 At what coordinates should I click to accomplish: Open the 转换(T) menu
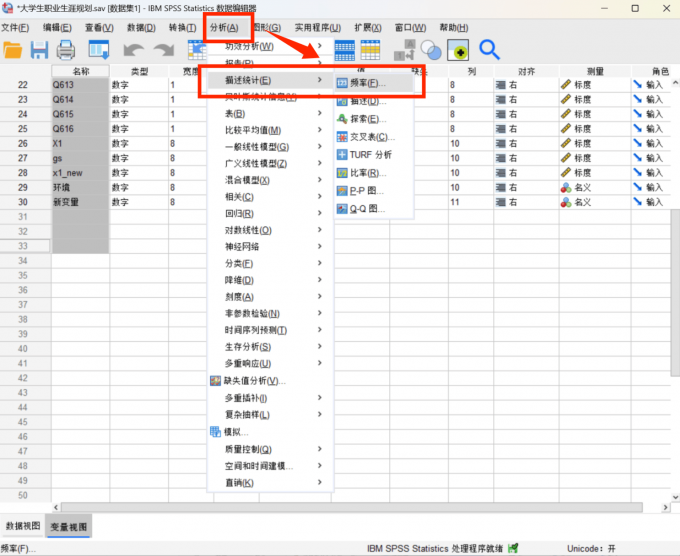tap(183, 28)
